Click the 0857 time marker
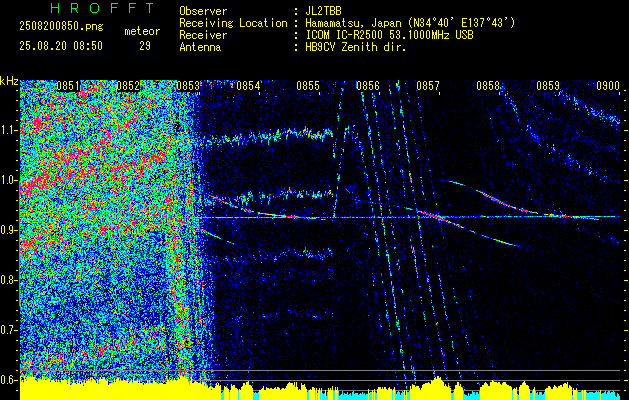Screen dimensions: 629x400 (x=428, y=85)
